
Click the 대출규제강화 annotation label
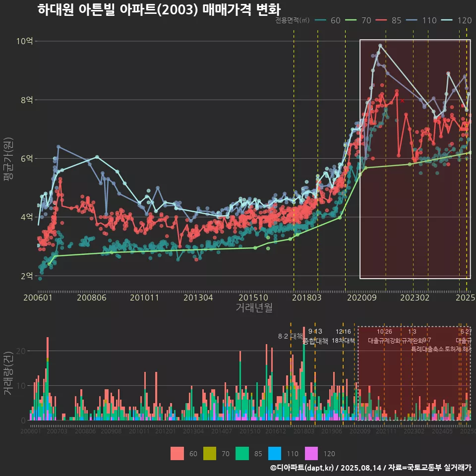click(384, 340)
